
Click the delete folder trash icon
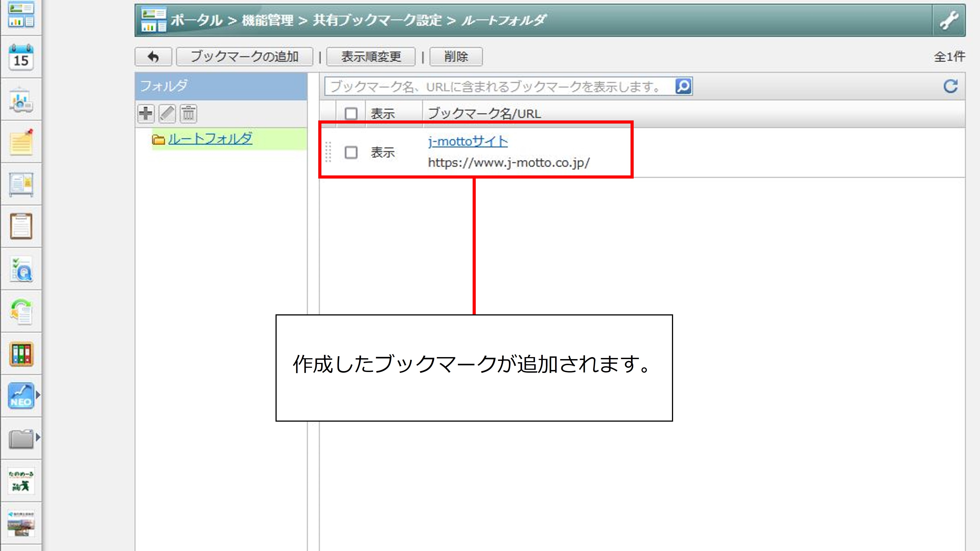click(188, 113)
